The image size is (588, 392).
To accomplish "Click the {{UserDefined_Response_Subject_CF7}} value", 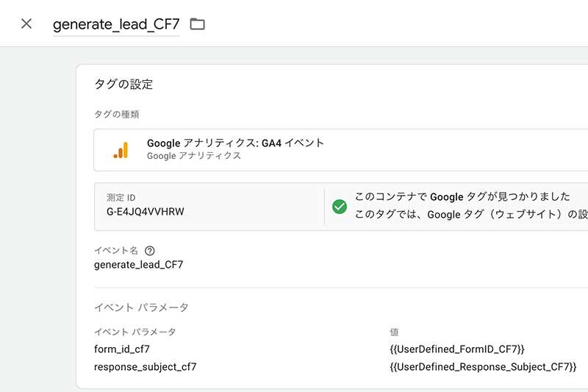I will 483,367.
